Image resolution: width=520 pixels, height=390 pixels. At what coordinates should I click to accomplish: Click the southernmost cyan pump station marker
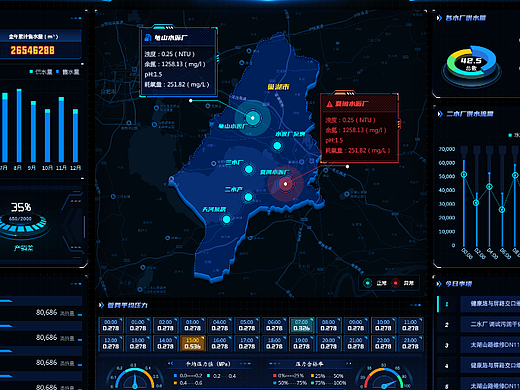pyautogui.click(x=226, y=219)
